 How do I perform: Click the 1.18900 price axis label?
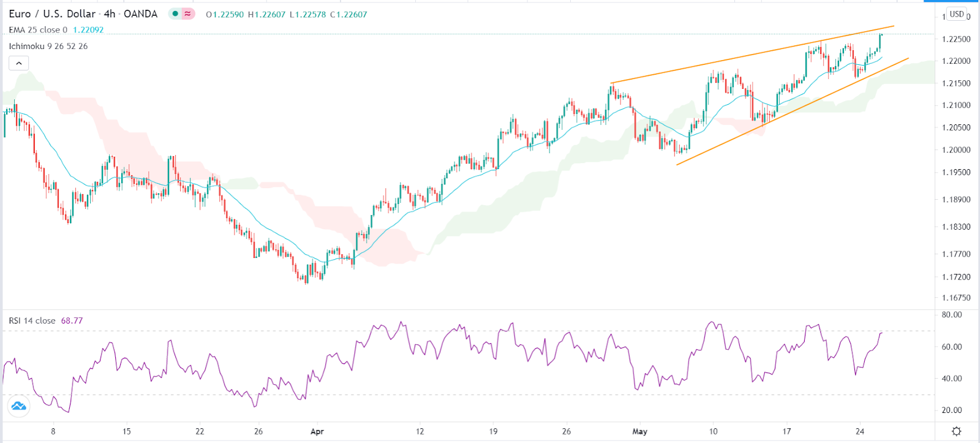point(956,200)
